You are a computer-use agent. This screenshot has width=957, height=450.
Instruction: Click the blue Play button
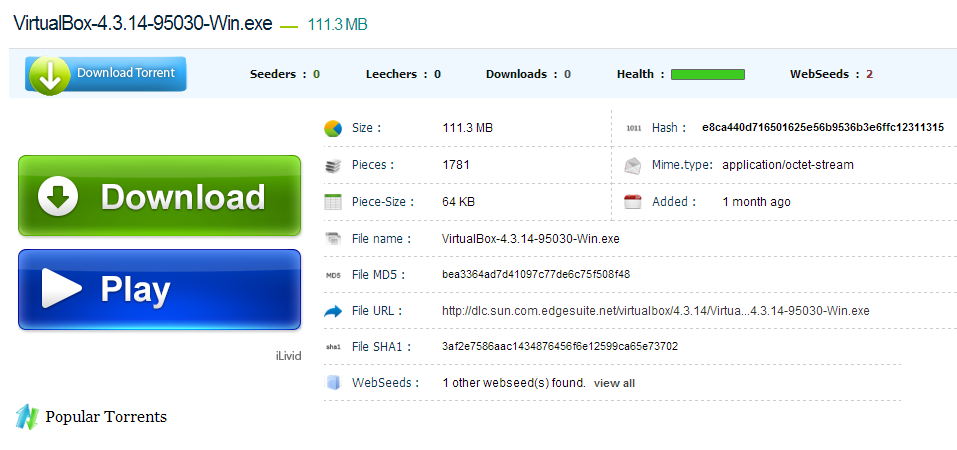(x=159, y=289)
